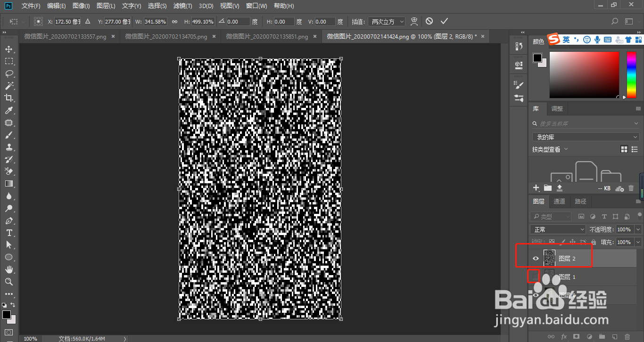Open the 插值 两次立方 dropdown

(x=386, y=22)
